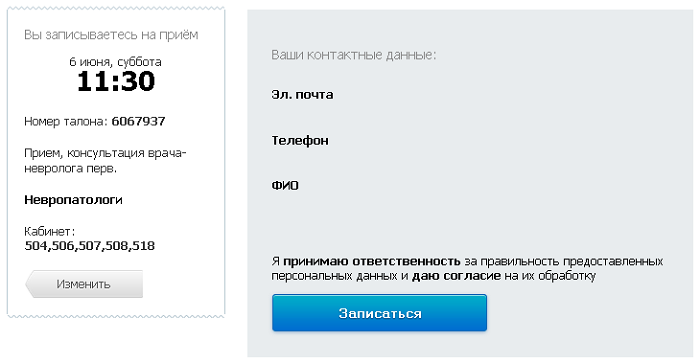The height and width of the screenshot is (363, 700).
Task: Click the words на их обработку
Action: point(550,276)
